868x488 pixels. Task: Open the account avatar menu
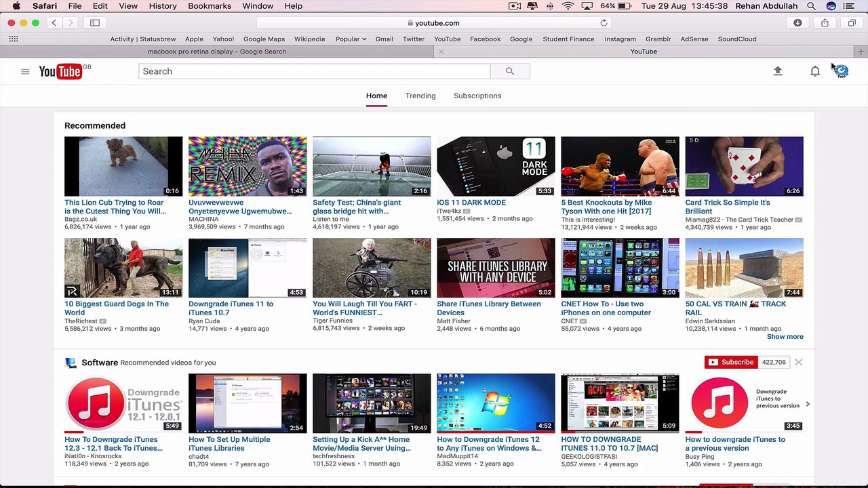tap(841, 71)
